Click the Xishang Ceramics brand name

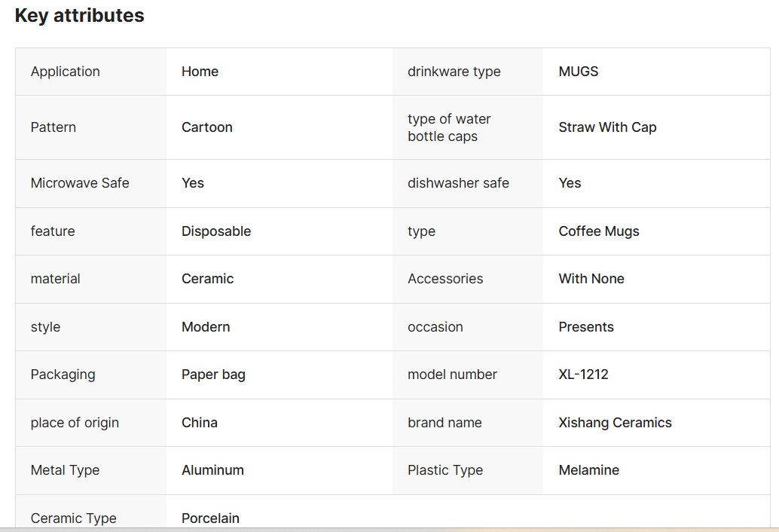click(x=615, y=423)
